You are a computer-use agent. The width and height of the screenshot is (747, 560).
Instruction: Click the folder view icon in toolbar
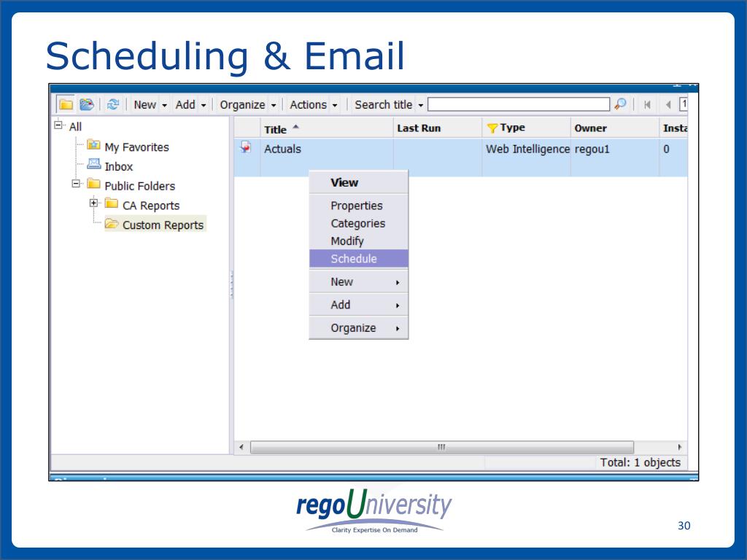click(x=66, y=104)
